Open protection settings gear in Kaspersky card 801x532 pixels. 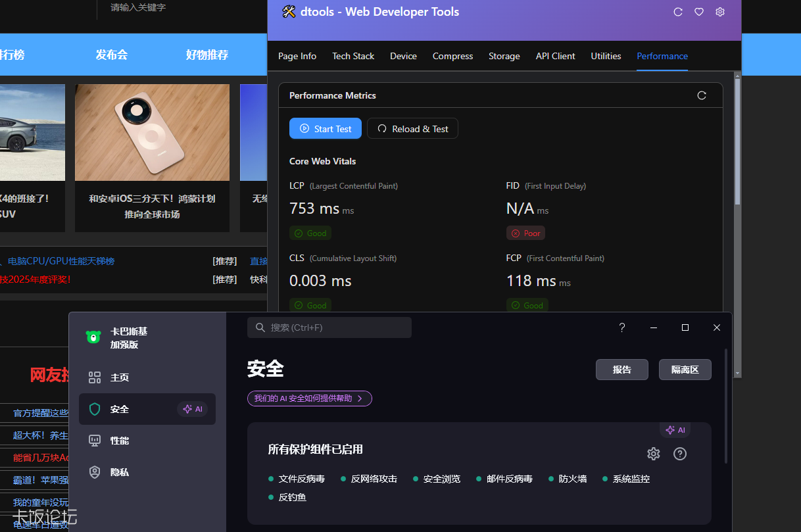point(653,454)
